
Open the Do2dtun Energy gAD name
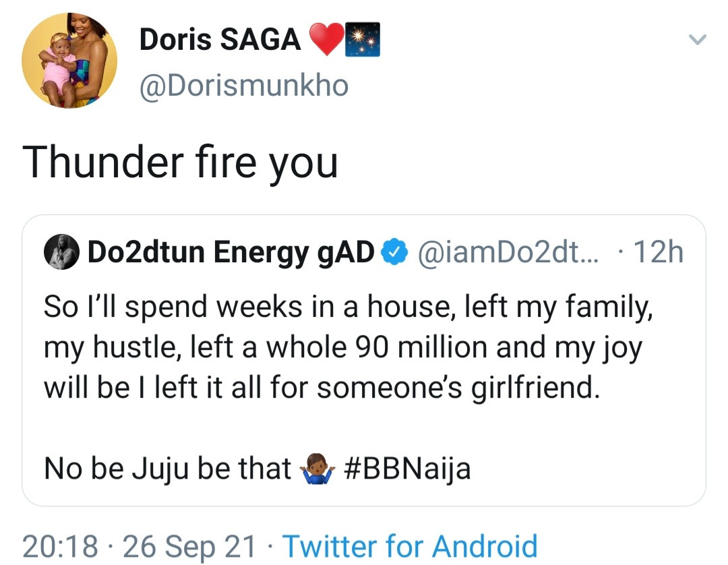click(x=231, y=253)
